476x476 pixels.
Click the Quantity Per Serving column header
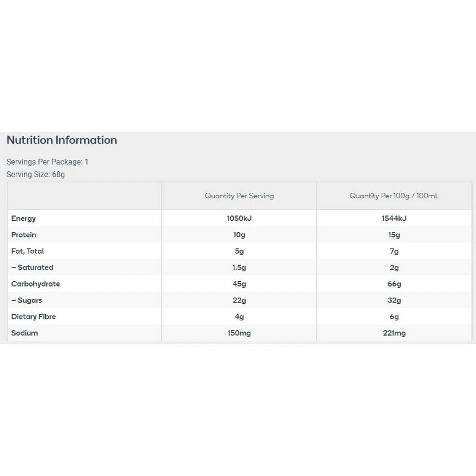(239, 196)
